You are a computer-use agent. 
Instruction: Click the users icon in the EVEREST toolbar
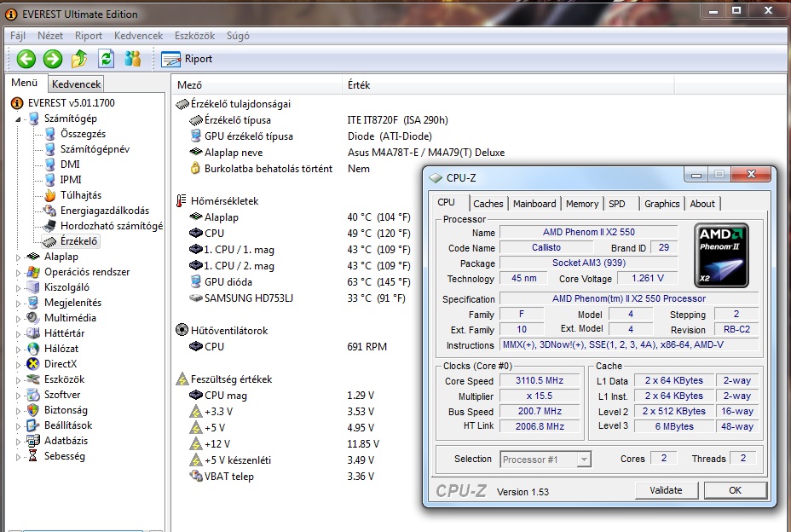coord(133,59)
